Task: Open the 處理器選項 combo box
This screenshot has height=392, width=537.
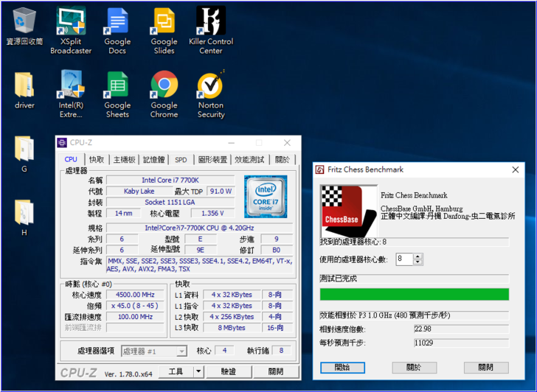Action: 153,351
